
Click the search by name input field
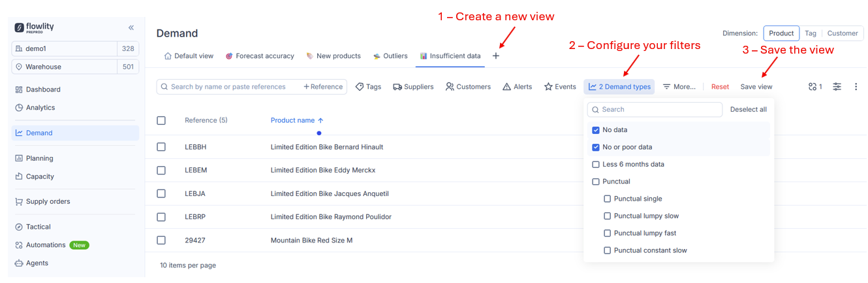pyautogui.click(x=228, y=87)
